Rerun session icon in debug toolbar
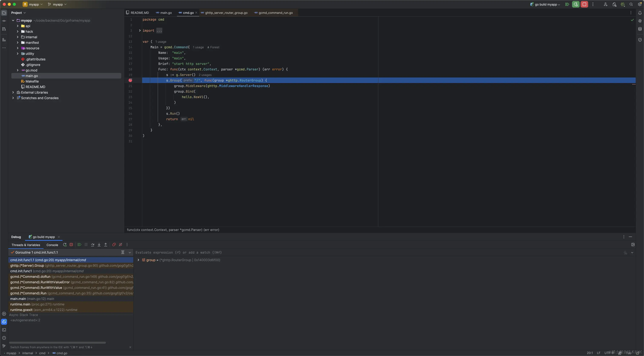This screenshot has height=356, width=644. tap(65, 245)
